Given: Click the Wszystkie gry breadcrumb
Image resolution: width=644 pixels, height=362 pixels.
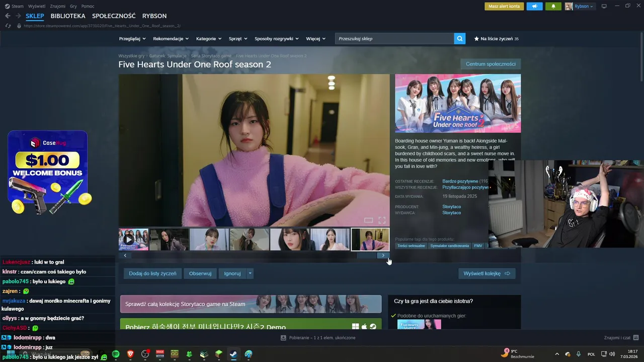Looking at the screenshot, I should (131, 56).
